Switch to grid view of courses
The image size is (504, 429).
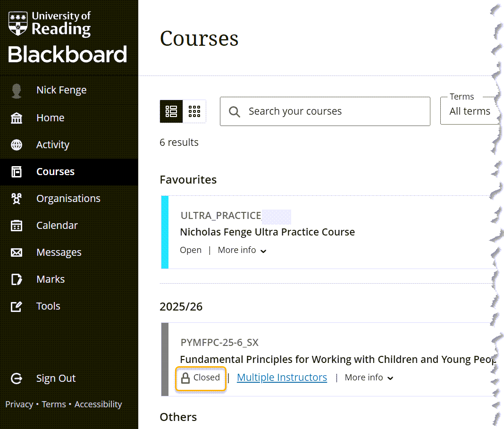coord(194,111)
